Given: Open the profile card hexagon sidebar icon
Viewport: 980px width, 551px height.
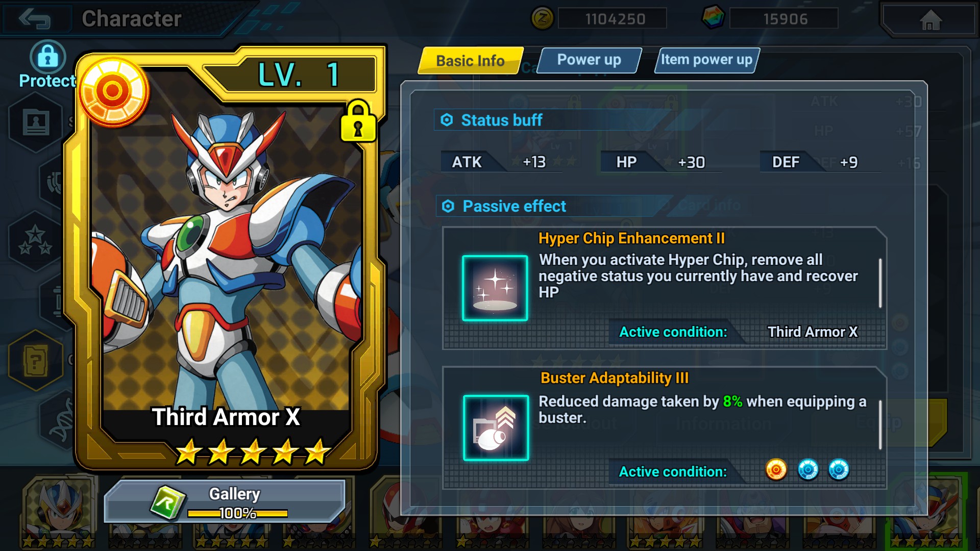Looking at the screenshot, I should pos(36,122).
